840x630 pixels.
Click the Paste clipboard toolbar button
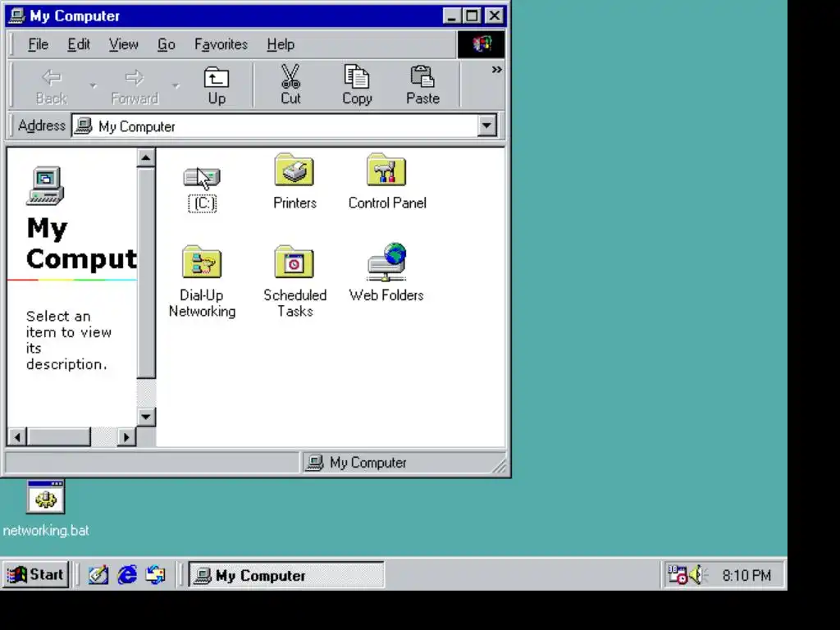point(422,85)
